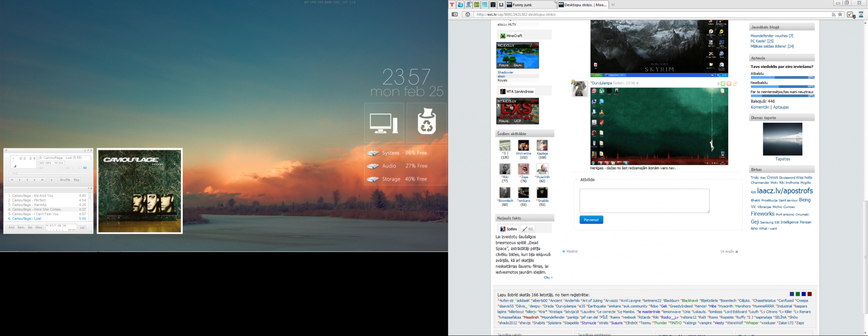Toggle the equalizer button beside playlist toggle

click(x=81, y=168)
